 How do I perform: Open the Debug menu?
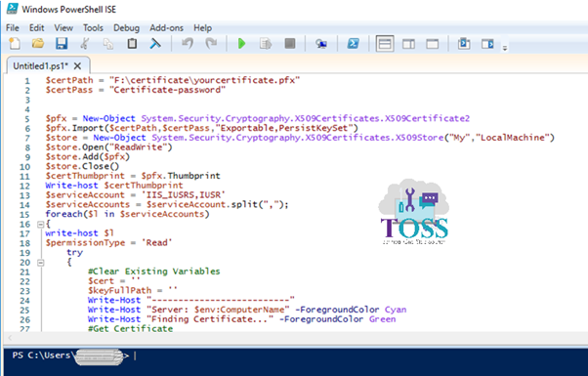click(x=126, y=28)
